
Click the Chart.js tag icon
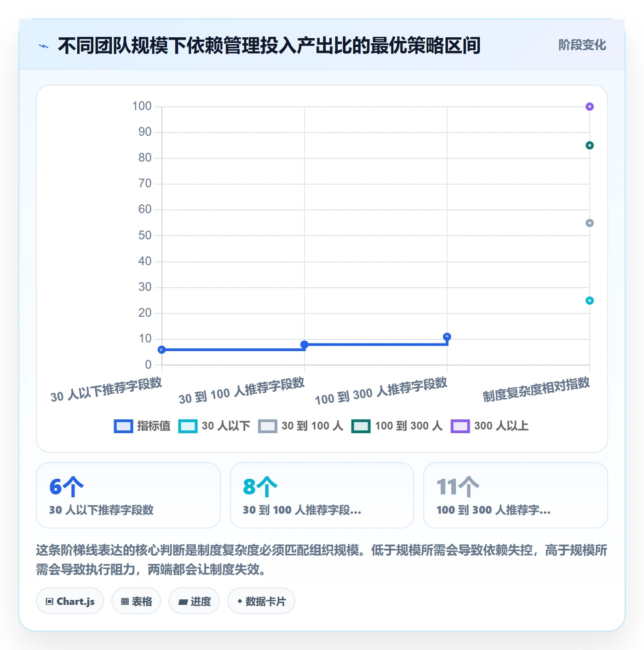tap(50, 601)
